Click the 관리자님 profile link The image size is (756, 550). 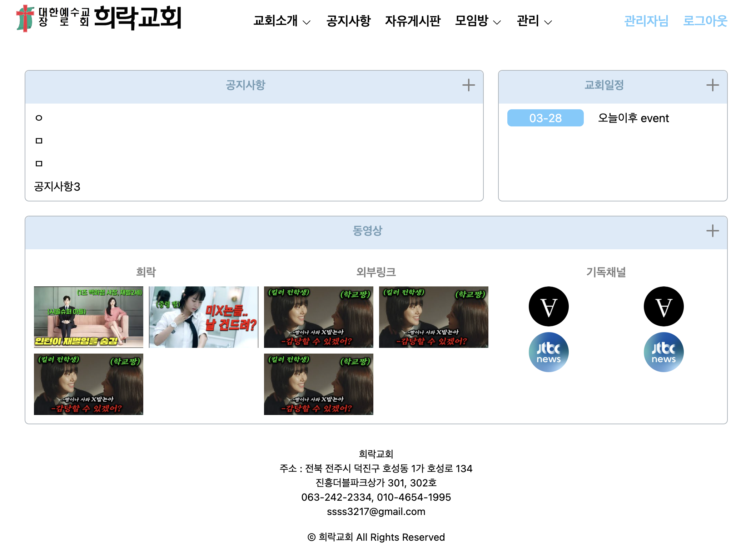pyautogui.click(x=646, y=21)
